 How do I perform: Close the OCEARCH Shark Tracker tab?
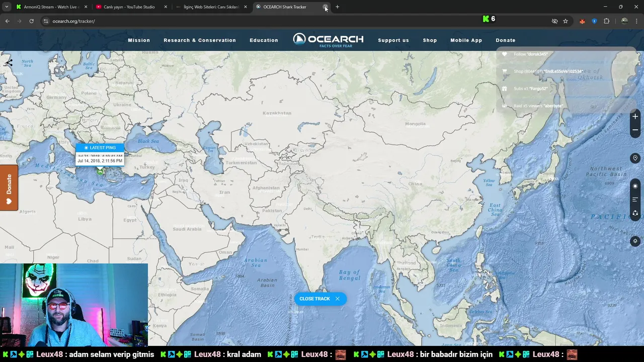[326, 7]
